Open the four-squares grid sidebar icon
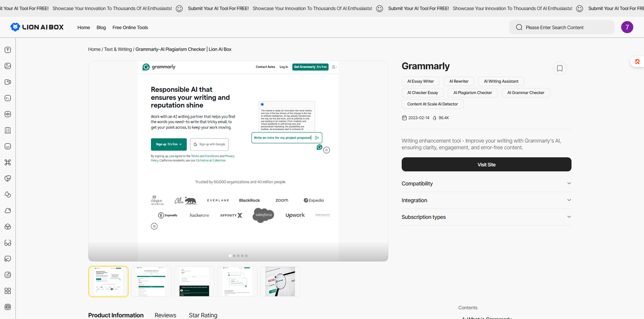The height and width of the screenshot is (319, 644). pyautogui.click(x=8, y=291)
